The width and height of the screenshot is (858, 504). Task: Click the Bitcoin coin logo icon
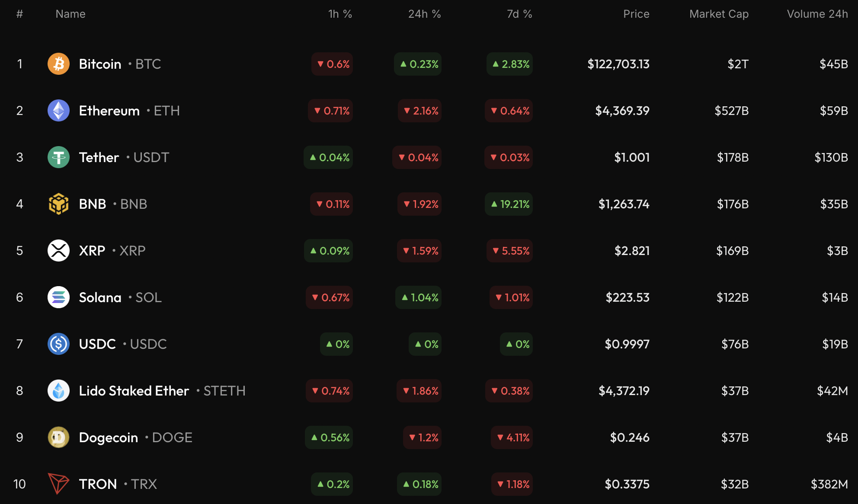tap(58, 64)
